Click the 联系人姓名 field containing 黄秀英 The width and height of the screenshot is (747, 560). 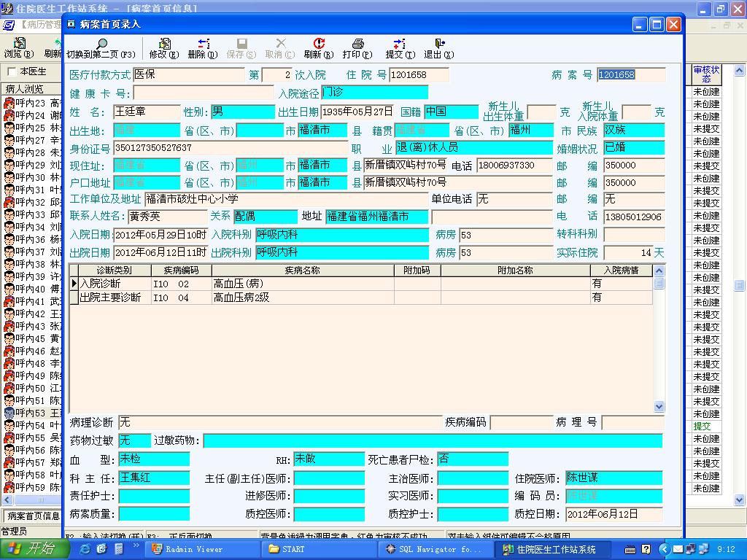point(168,217)
